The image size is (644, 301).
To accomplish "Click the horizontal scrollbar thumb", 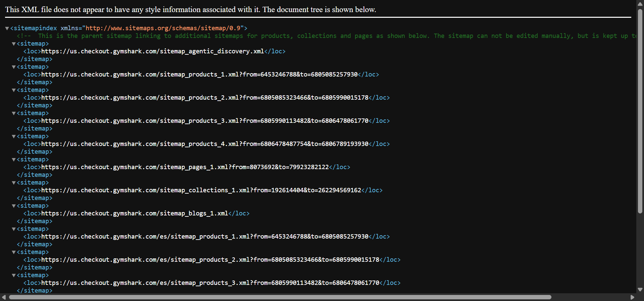I will pos(280,297).
